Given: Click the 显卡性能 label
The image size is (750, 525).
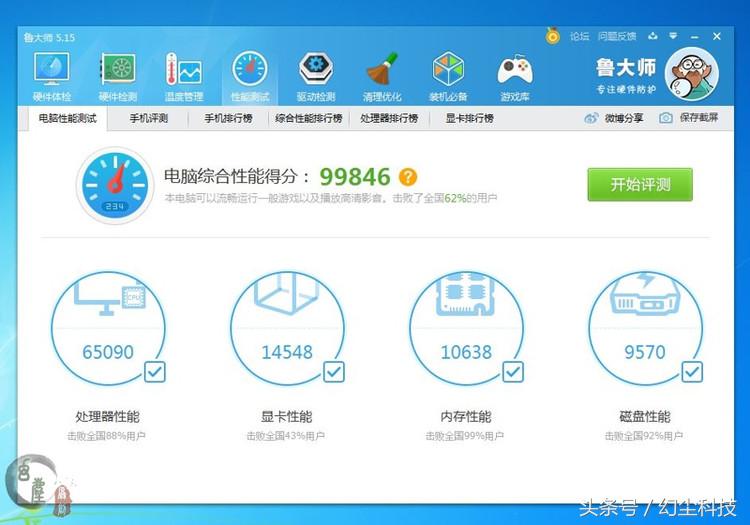Looking at the screenshot, I should click(287, 416).
